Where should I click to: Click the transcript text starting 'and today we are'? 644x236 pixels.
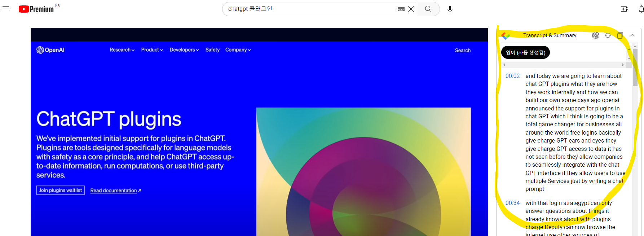pyautogui.click(x=575, y=132)
